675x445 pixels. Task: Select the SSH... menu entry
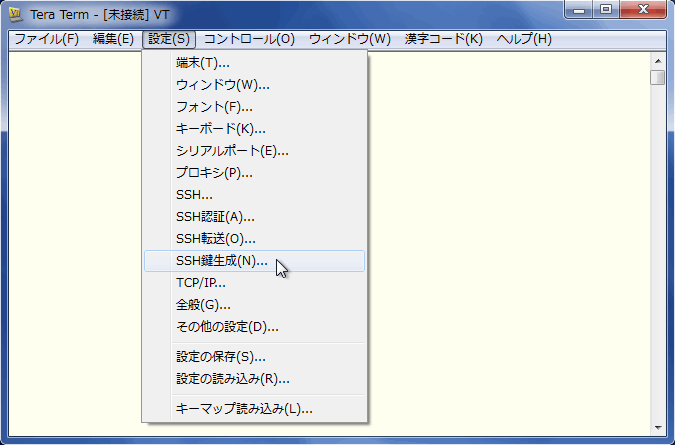click(x=254, y=195)
